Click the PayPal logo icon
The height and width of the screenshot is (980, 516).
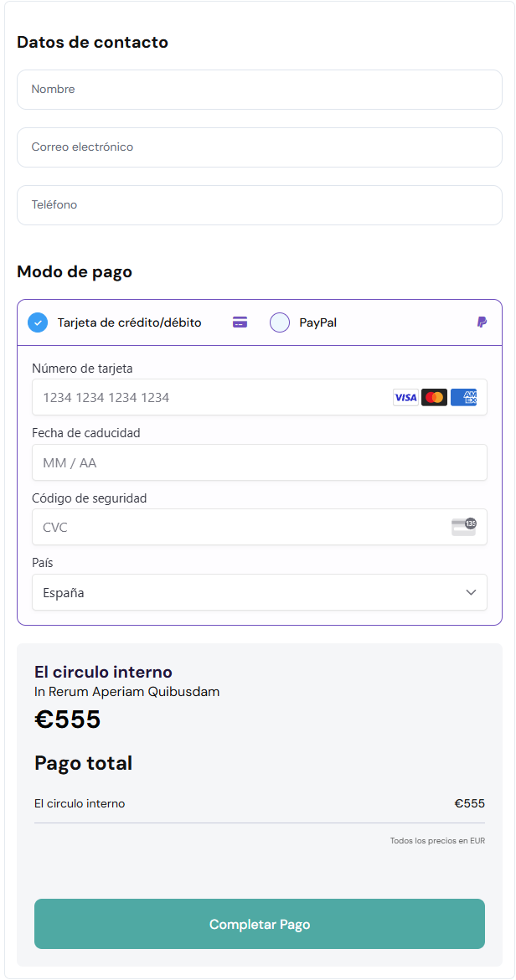pyautogui.click(x=482, y=322)
